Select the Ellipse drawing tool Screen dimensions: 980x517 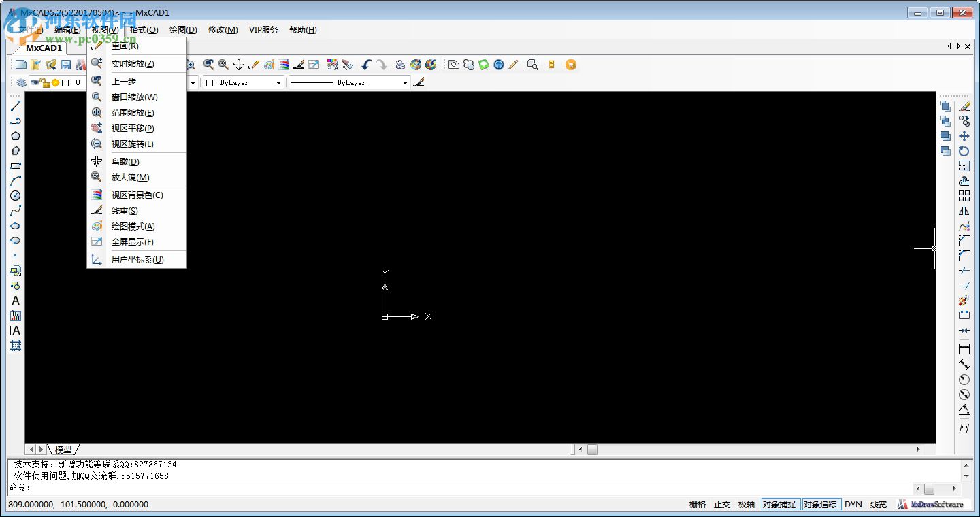click(x=15, y=226)
